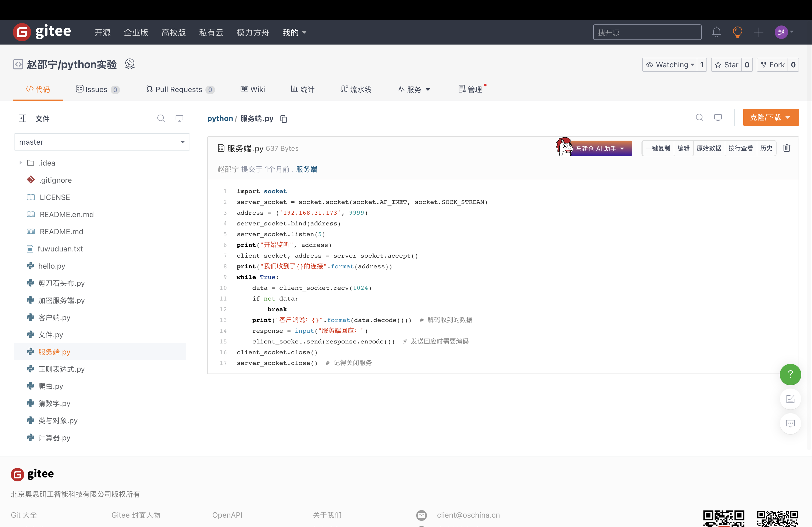Open 客户端.py in file tree
This screenshot has width=812, height=527.
coord(54,318)
